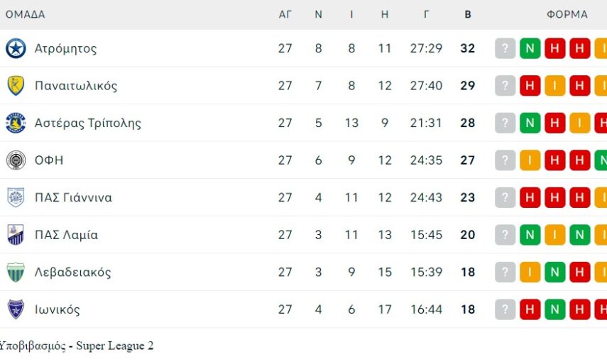Click the ΠΑΣ Γιάννινα club crest icon
This screenshot has height=364, width=607.
point(16,197)
